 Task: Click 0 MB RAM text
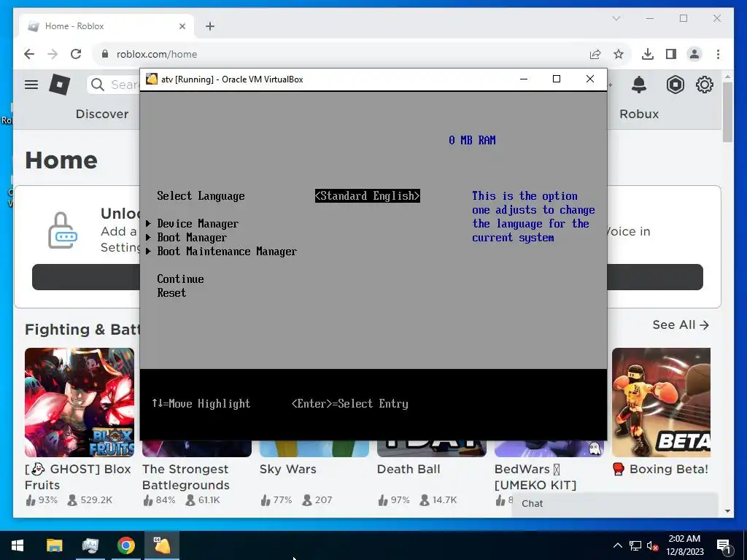pyautogui.click(x=472, y=140)
